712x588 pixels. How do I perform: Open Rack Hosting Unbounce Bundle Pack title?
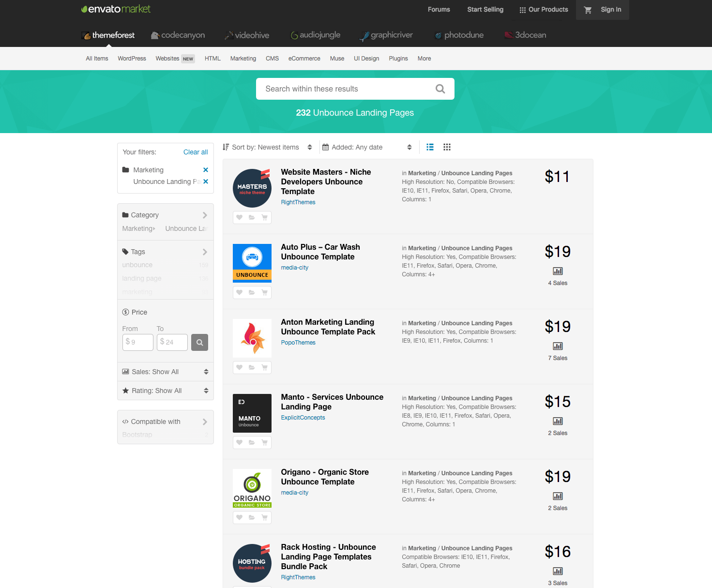point(329,557)
